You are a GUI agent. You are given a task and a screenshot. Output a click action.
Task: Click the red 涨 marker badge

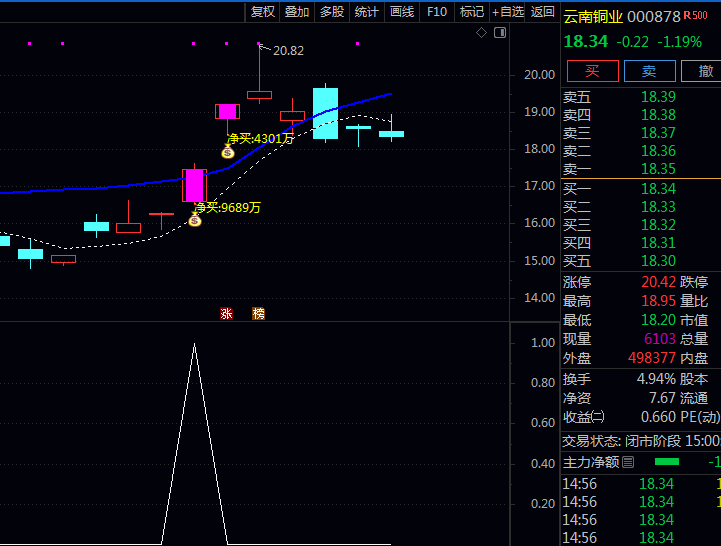pos(226,314)
